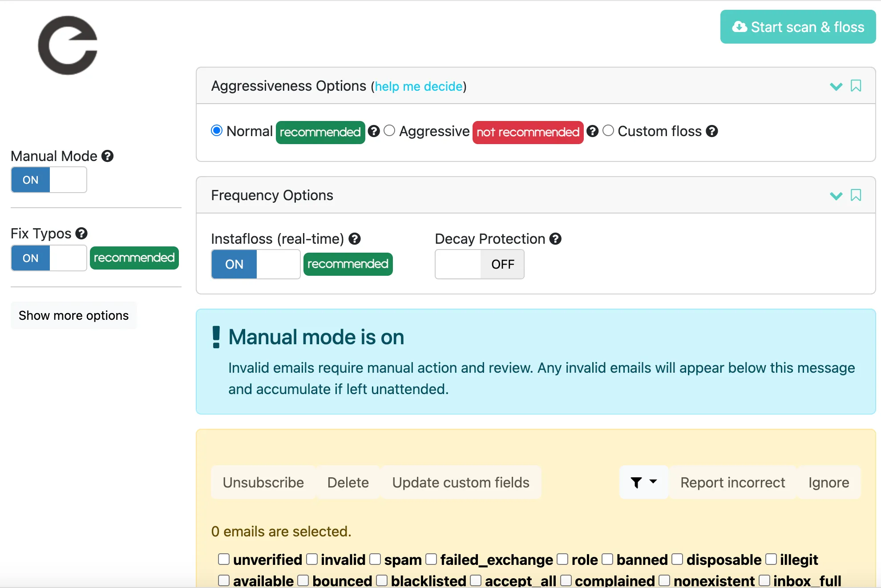The image size is (881, 588).
Task: Toggle the Instafloss real-time switch
Action: (x=256, y=264)
